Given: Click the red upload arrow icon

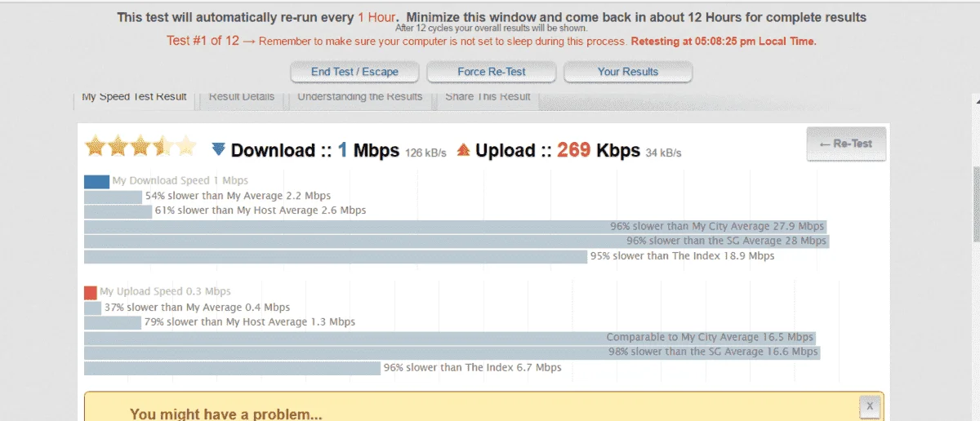Looking at the screenshot, I should tap(464, 149).
